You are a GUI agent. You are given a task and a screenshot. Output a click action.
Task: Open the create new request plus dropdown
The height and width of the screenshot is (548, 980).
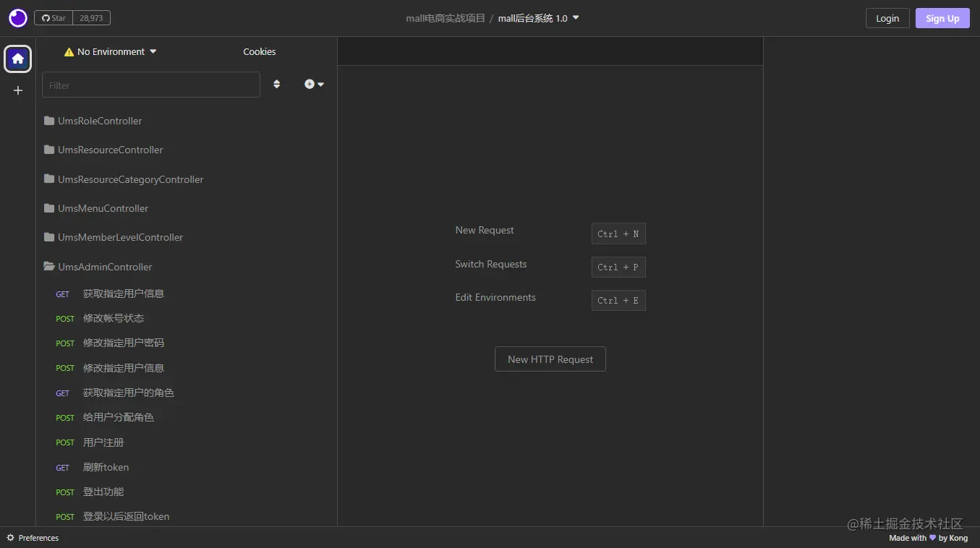coord(314,85)
